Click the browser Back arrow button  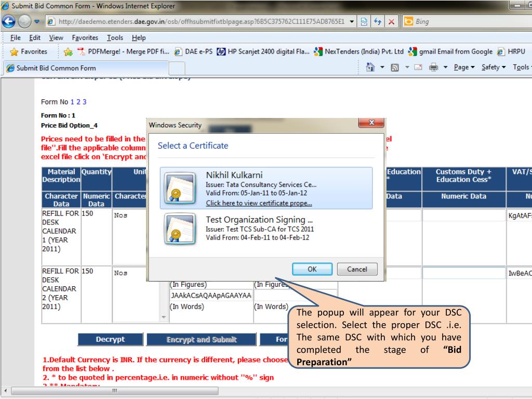click(8, 21)
